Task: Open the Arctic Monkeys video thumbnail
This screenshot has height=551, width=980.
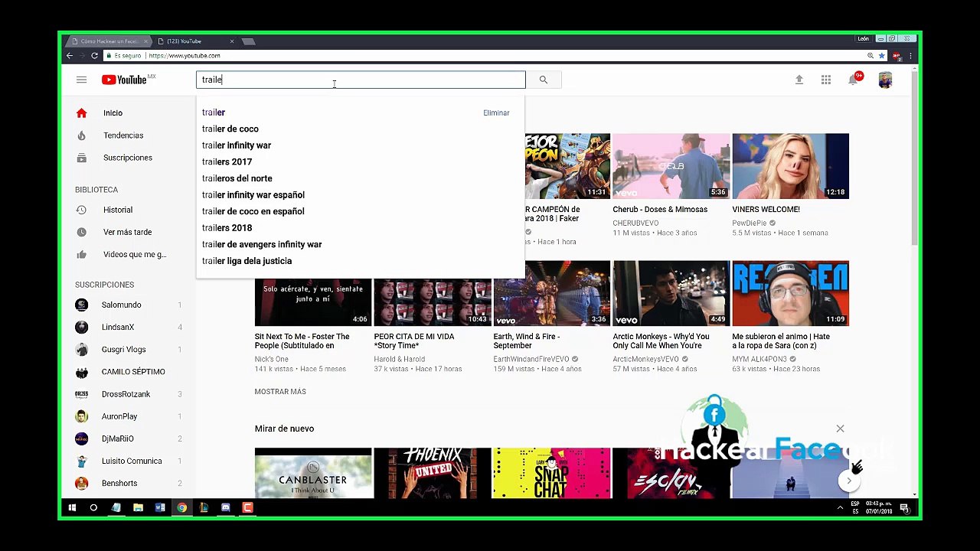Action: point(671,293)
